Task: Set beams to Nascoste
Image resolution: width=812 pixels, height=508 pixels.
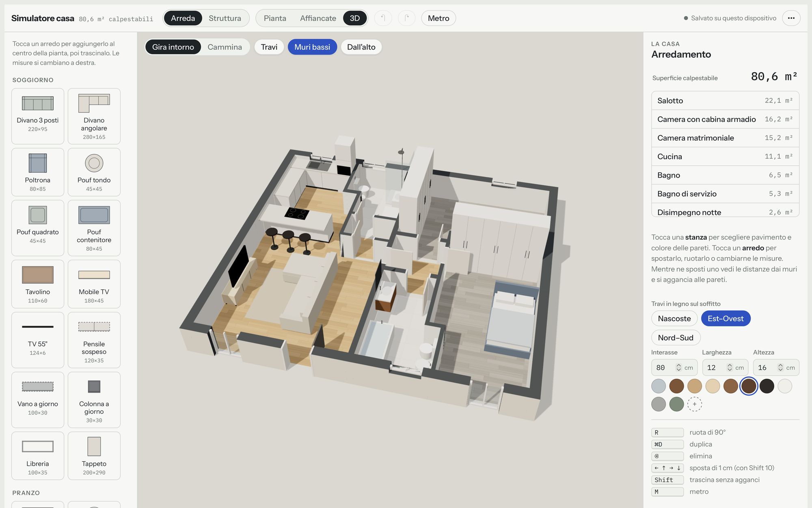Action: point(674,319)
